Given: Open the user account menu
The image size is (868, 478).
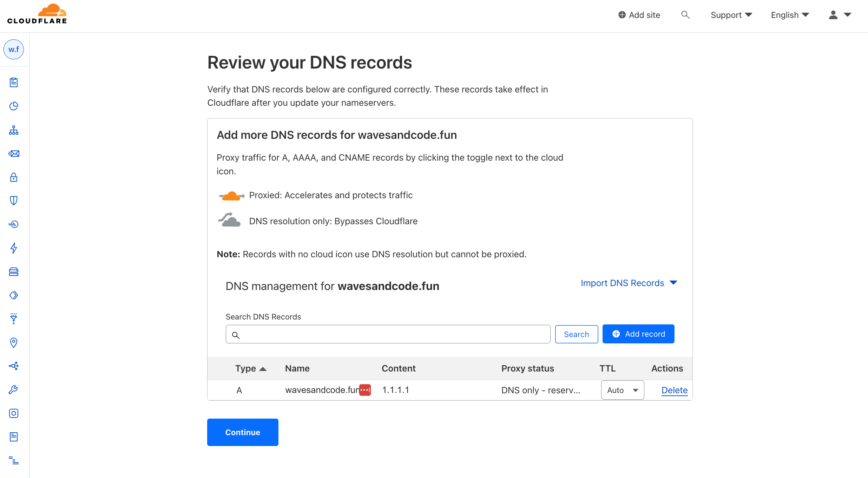Looking at the screenshot, I should pyautogui.click(x=840, y=15).
